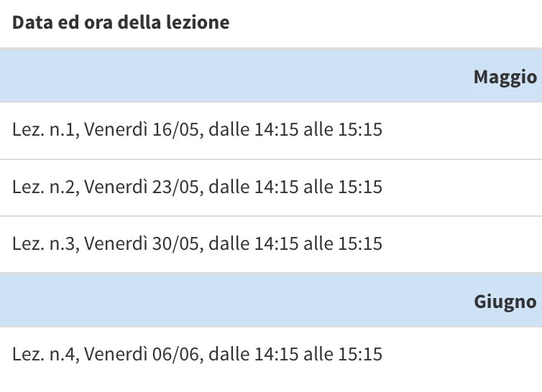Click end time 15:15 of lesson 4
This screenshot has height=392, width=542.
point(359,354)
